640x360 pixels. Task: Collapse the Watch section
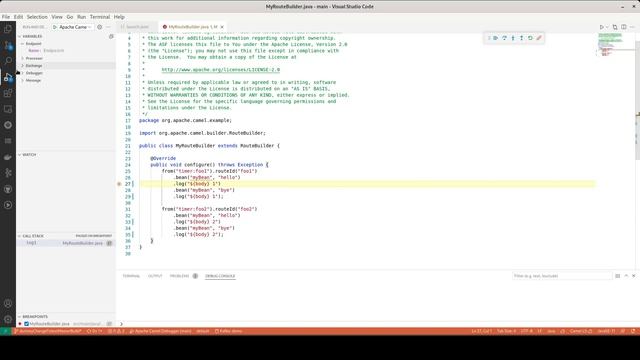[x=19, y=155]
